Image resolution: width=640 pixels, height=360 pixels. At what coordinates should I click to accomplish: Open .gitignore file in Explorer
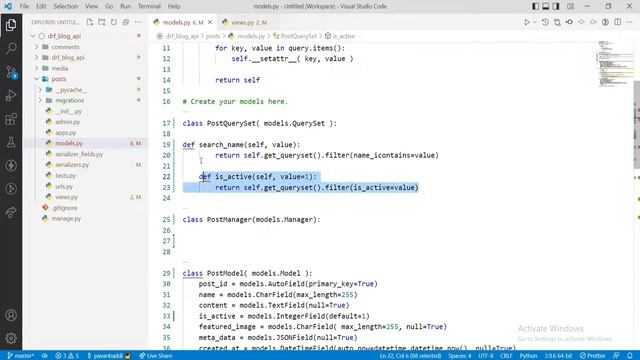click(64, 208)
